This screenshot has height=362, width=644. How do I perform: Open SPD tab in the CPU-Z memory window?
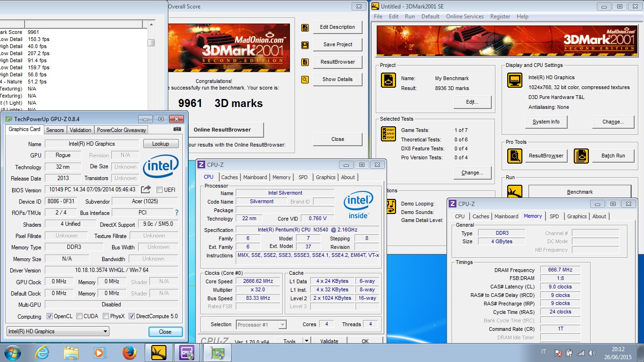tap(554, 216)
